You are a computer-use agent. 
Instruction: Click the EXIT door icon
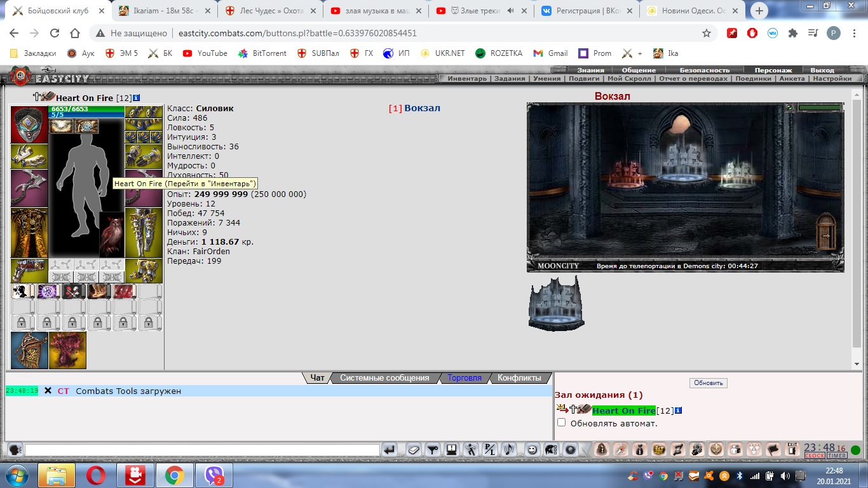coord(792,449)
